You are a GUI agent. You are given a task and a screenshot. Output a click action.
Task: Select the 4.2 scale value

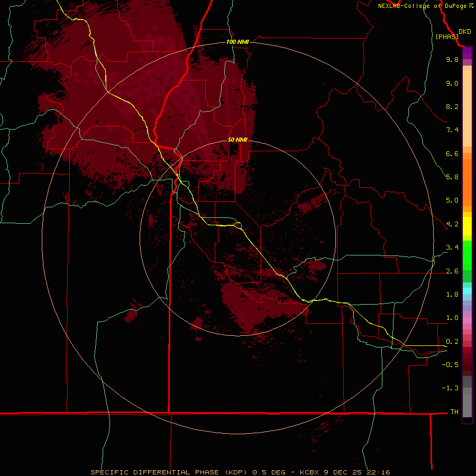(452, 224)
